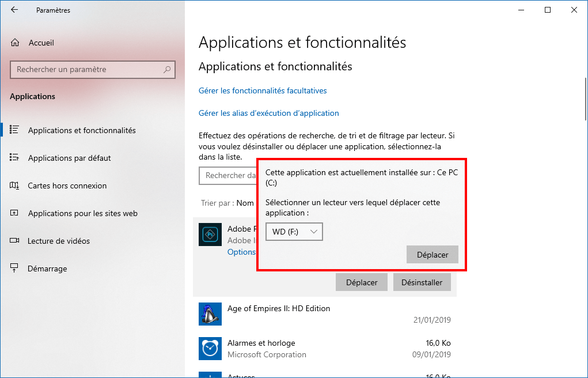The image size is (588, 378).
Task: Click Déplacer button beside Désinstaller
Action: click(362, 282)
